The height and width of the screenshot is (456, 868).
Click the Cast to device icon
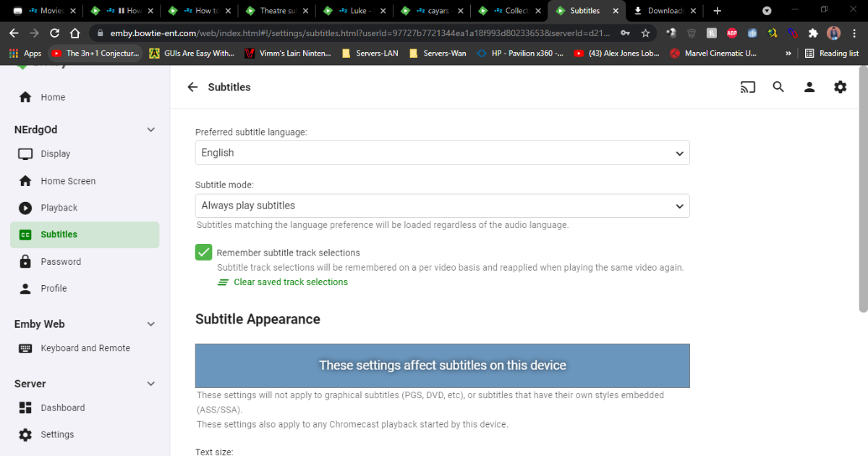748,87
